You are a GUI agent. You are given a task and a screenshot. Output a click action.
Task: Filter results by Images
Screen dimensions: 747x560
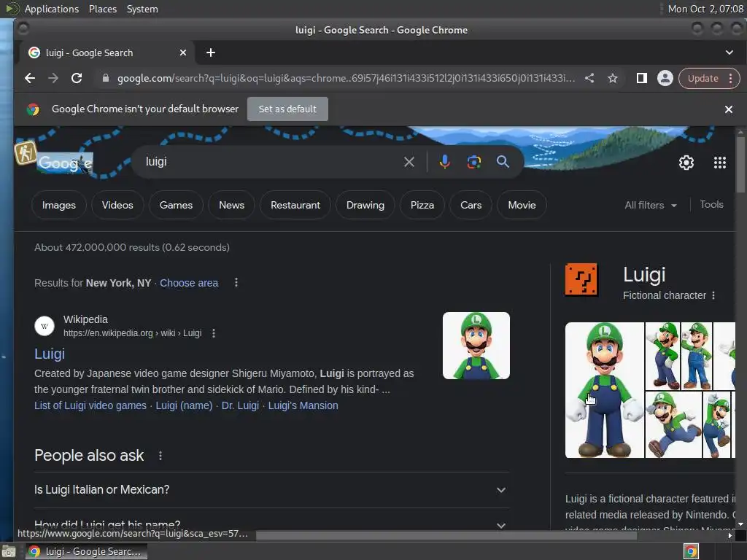(59, 205)
